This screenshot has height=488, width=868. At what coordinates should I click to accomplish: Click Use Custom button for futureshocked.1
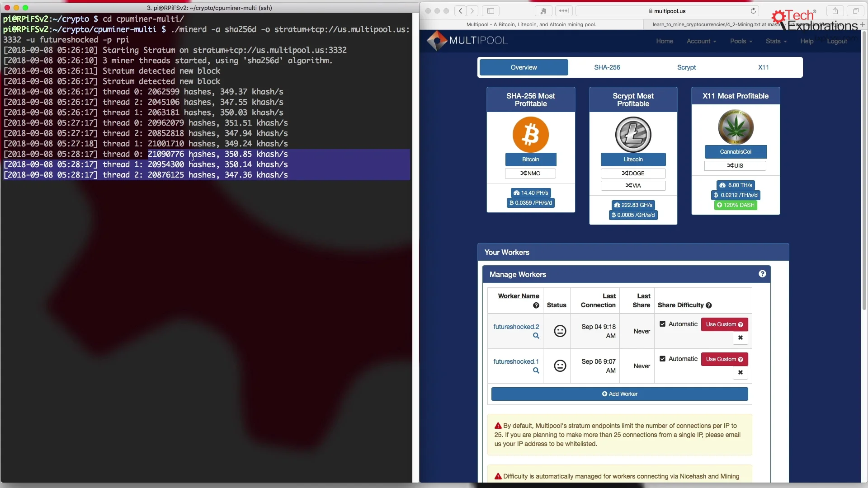click(724, 359)
